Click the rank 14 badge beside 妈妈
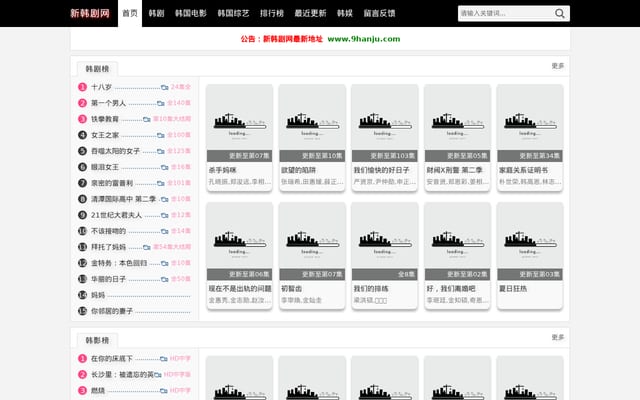Image resolution: width=640 pixels, height=400 pixels. click(x=82, y=295)
